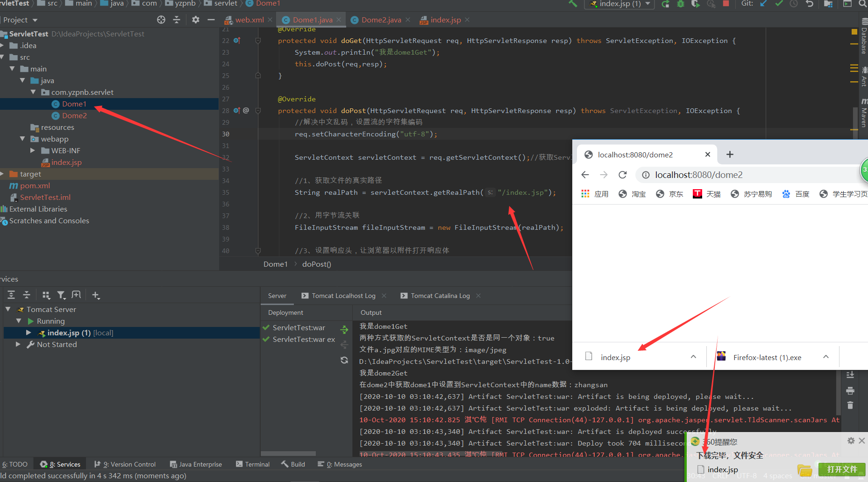868x482 pixels.
Task: Expand index.jsp (1) [local] service node
Action: tap(28, 333)
